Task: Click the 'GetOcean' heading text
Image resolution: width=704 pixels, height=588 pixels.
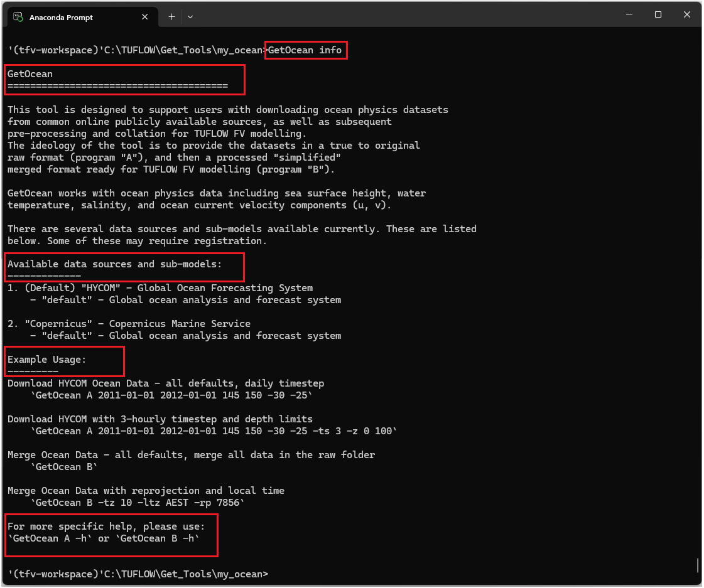Action: click(30, 74)
